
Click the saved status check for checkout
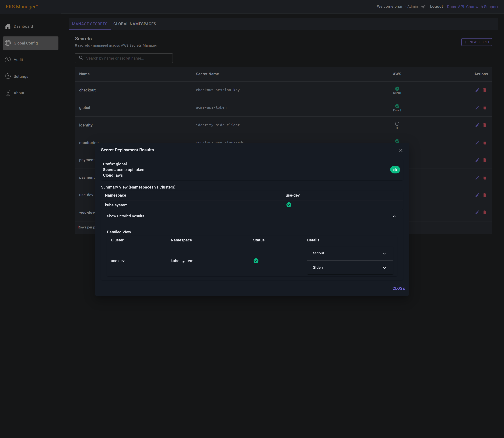397,89
